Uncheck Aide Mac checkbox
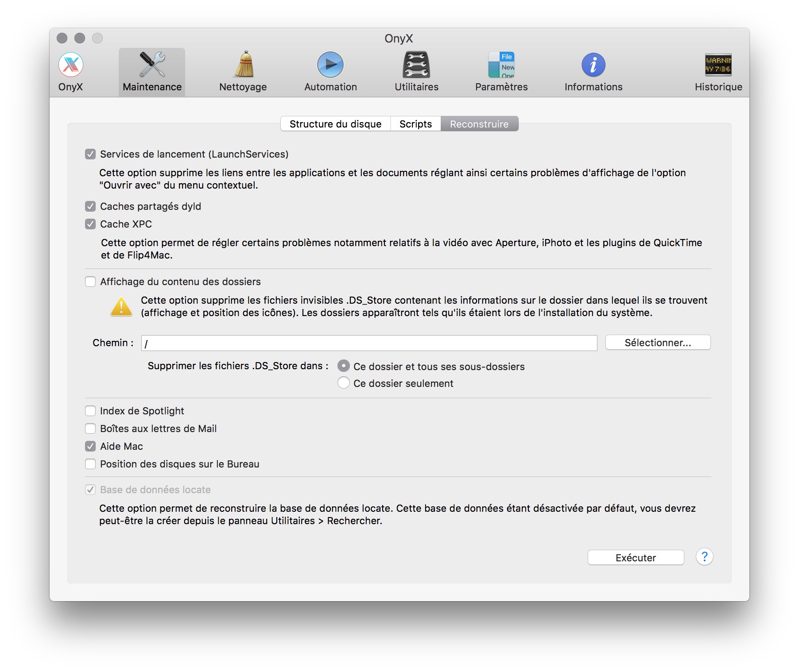 [90, 446]
